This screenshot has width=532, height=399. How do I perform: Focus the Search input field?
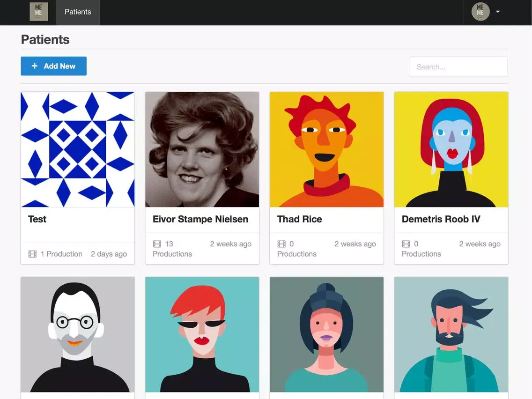point(458,67)
